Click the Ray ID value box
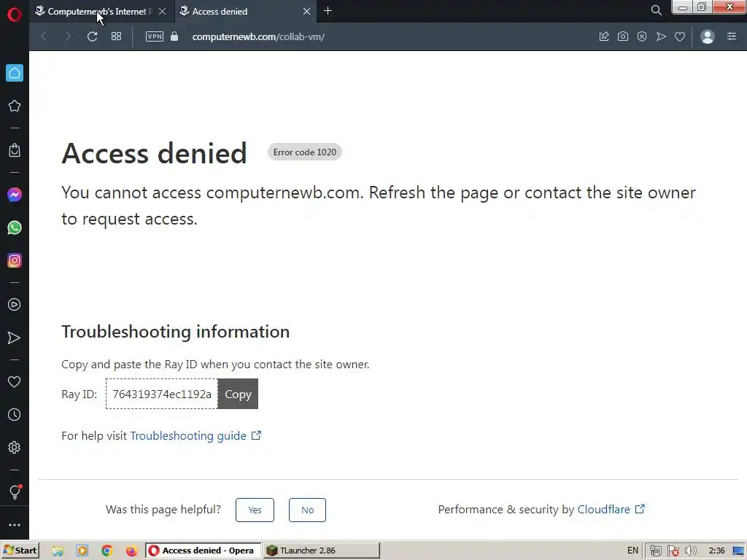The image size is (747, 560). tap(162, 394)
